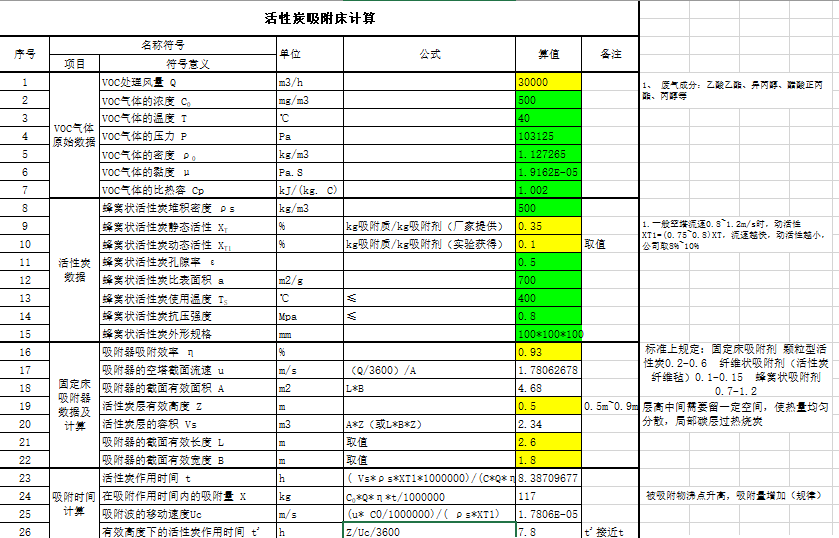Image resolution: width=839 pixels, height=538 pixels.
Task: Select the 500 value in the VOC气体的浓度 row
Action: [548, 100]
